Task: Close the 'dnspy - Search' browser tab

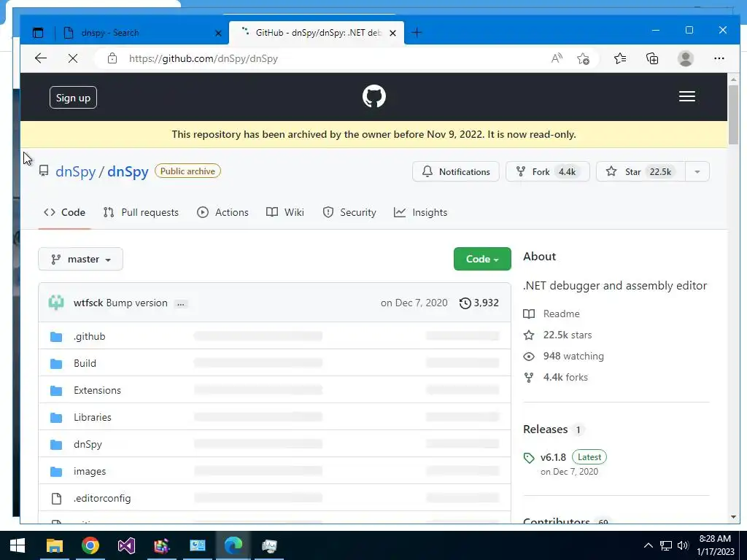Action: [x=218, y=33]
